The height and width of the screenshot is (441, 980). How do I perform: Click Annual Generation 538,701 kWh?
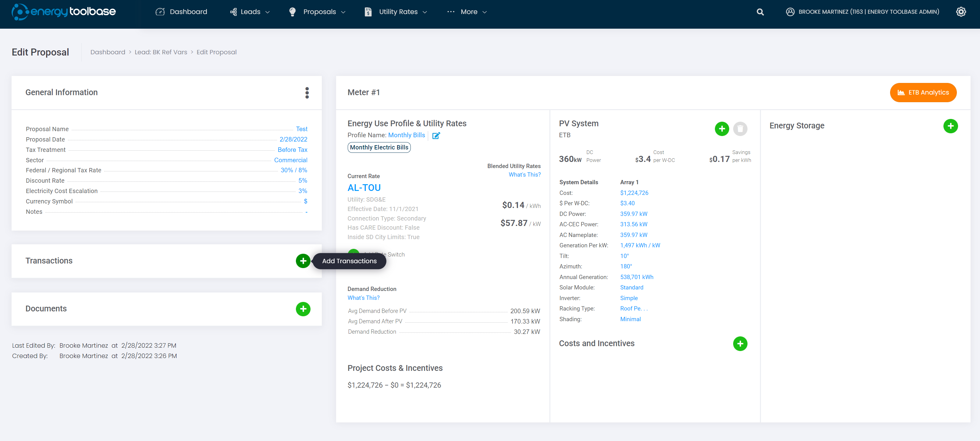tap(637, 277)
